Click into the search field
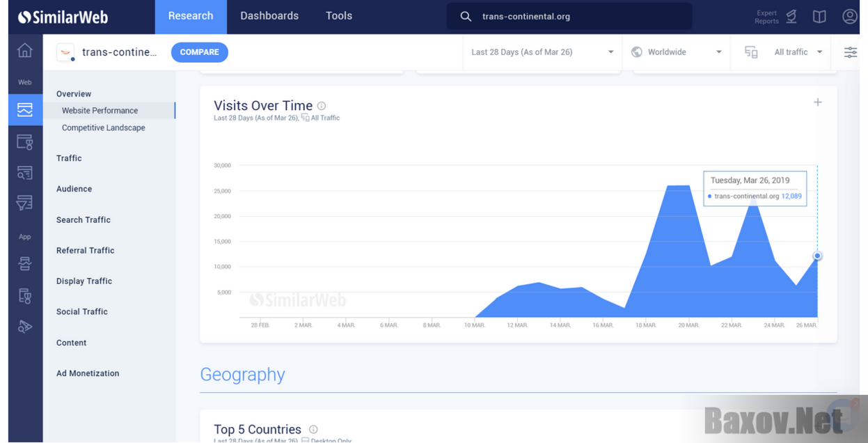This screenshot has height=443, width=868. point(569,16)
